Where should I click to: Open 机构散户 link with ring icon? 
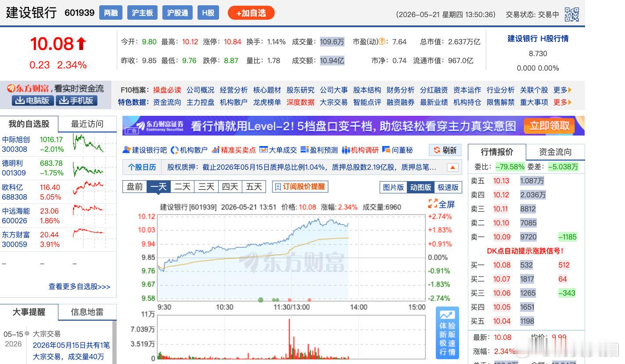(189, 150)
